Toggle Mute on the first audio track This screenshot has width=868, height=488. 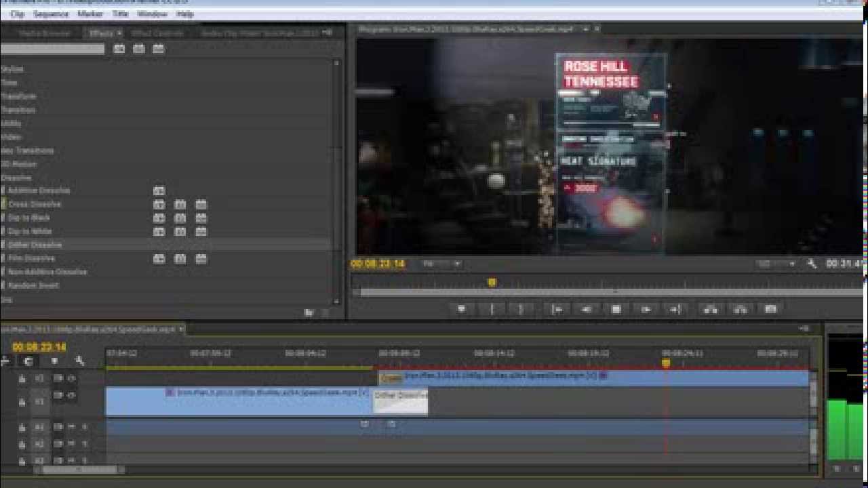click(71, 427)
